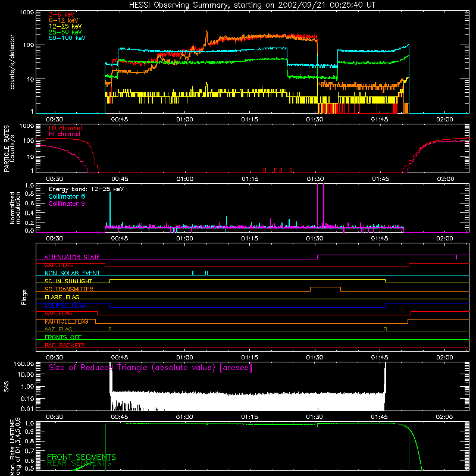Click the ATTENUATOR_STATE flag label

click(x=72, y=257)
